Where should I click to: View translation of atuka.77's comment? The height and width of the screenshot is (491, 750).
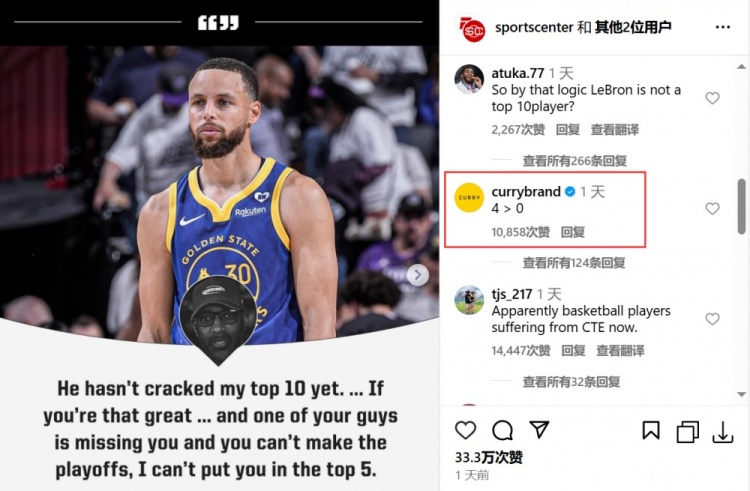point(615,130)
